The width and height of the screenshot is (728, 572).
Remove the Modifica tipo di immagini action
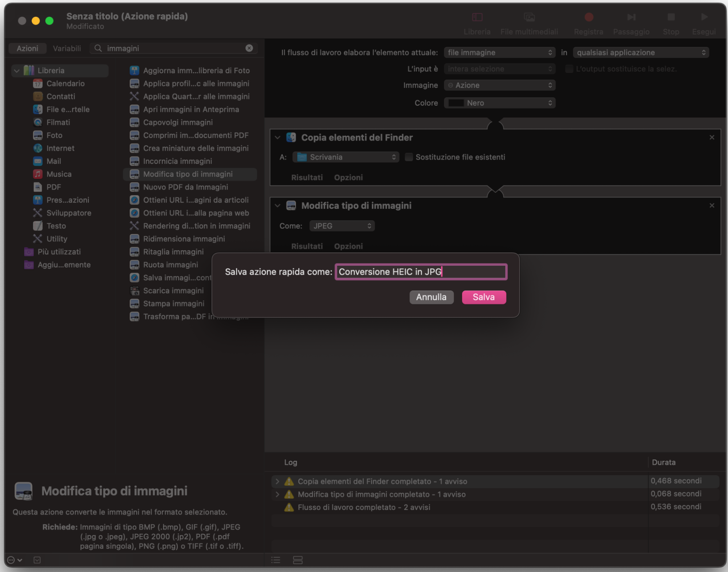712,205
